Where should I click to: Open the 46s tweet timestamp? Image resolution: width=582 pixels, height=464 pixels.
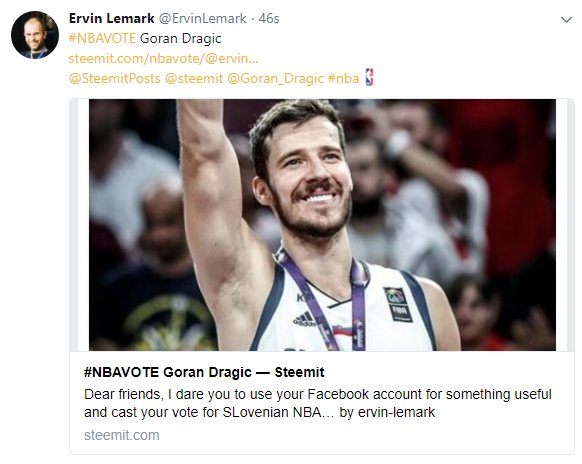click(269, 19)
